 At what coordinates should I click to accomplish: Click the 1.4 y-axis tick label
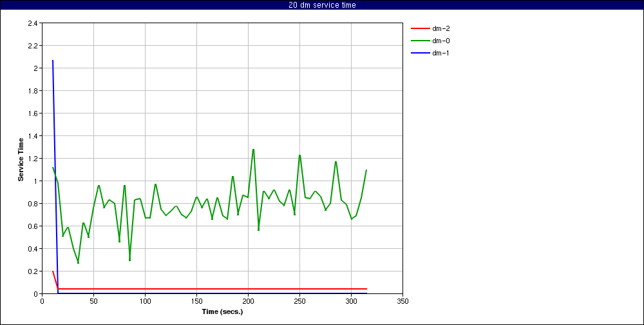32,136
